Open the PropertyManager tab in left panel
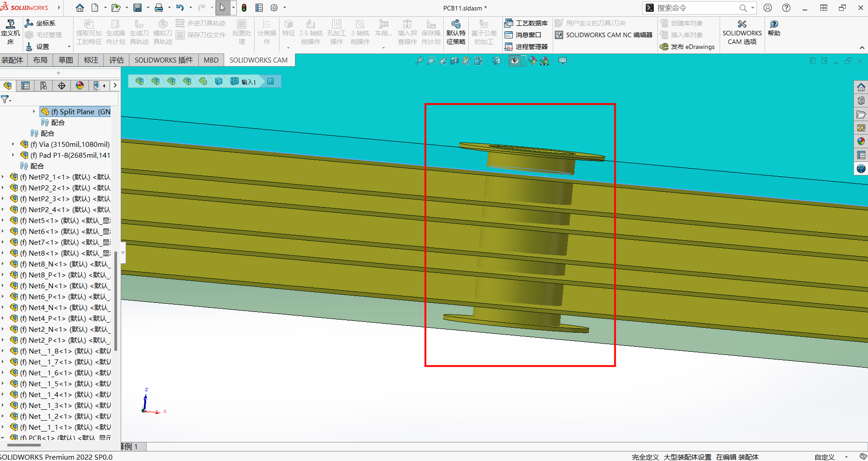Image resolution: width=868 pixels, height=461 pixels. (x=25, y=86)
